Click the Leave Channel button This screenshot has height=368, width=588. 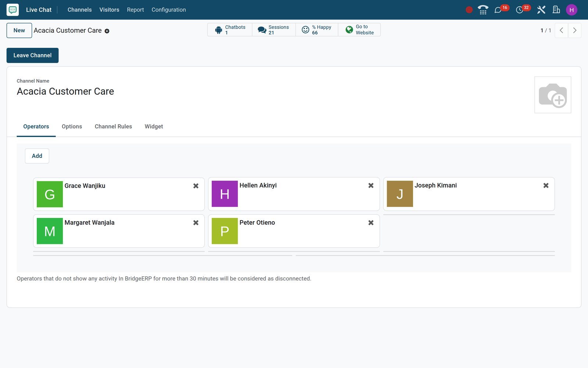pos(32,55)
